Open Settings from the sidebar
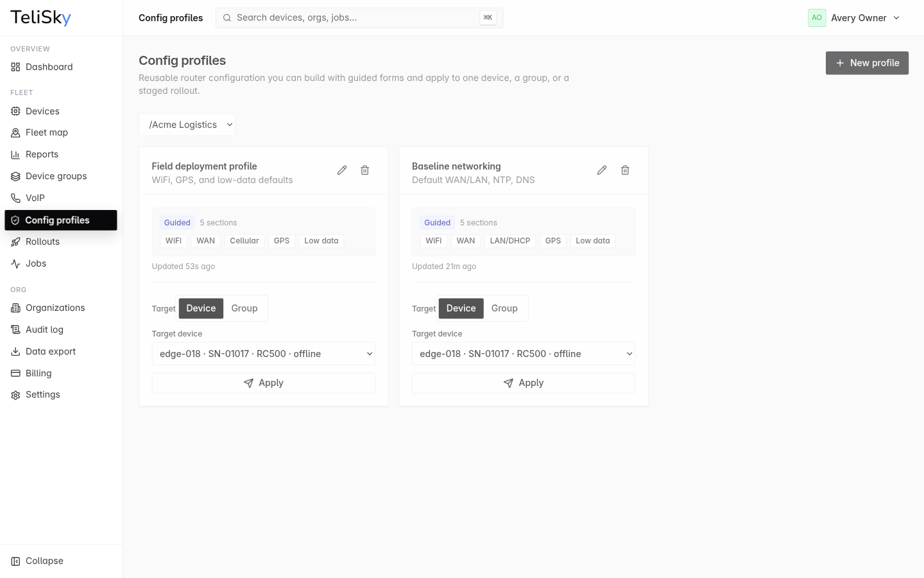Viewport: 924px width, 578px height. click(x=61, y=394)
